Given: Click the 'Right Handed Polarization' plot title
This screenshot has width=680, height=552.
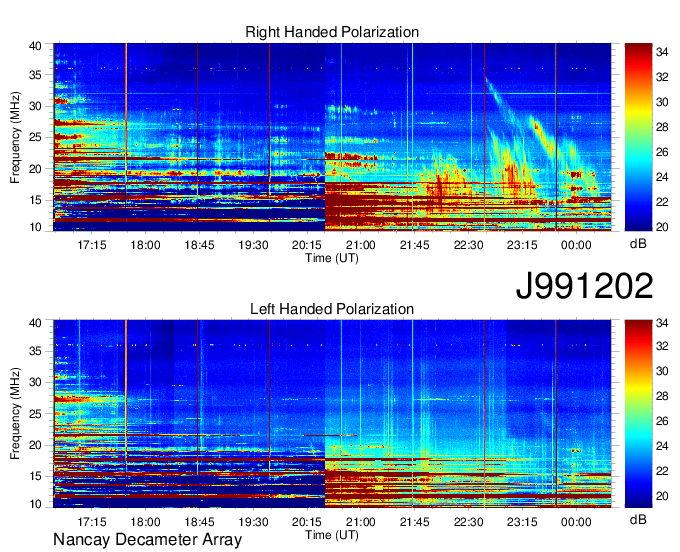Looking at the screenshot, I should 332,32.
